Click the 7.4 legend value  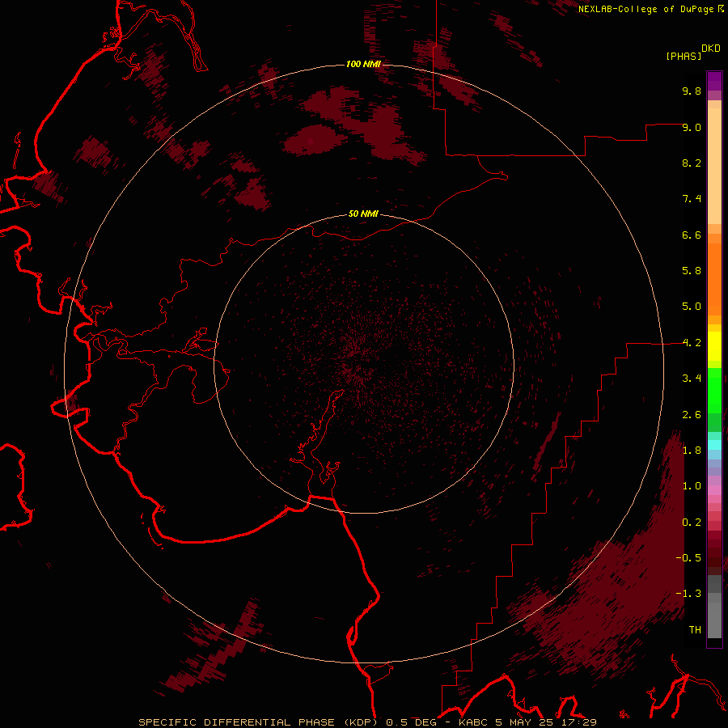click(692, 199)
